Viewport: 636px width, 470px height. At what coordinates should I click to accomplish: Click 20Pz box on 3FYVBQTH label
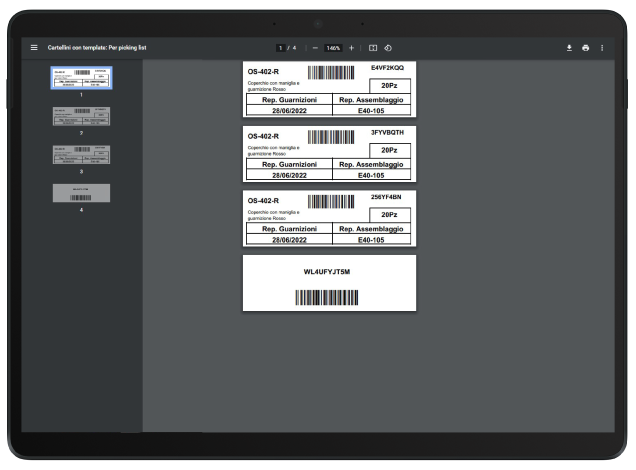point(389,150)
